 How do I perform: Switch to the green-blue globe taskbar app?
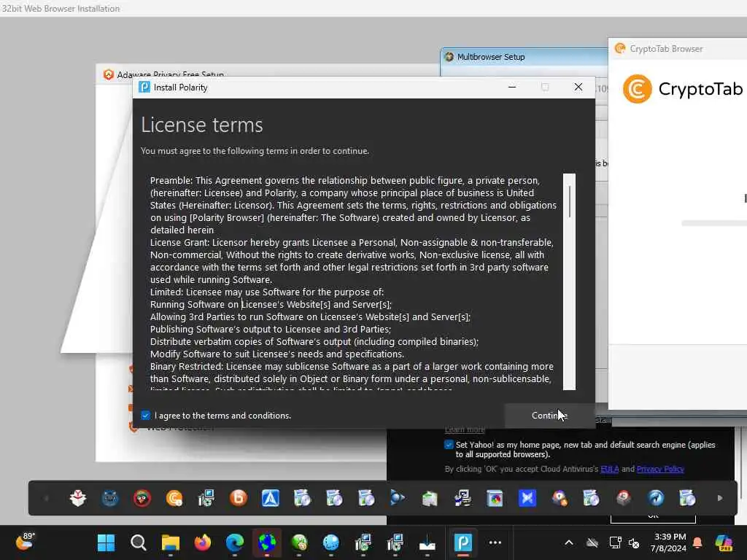tap(267, 542)
